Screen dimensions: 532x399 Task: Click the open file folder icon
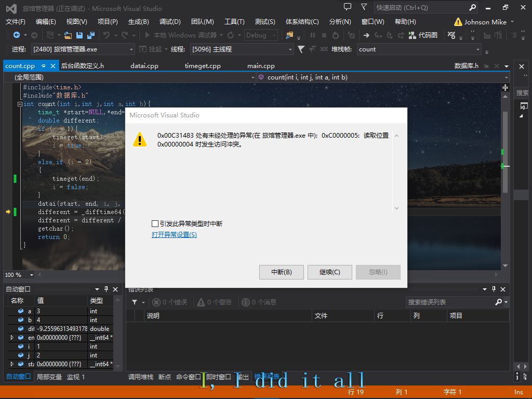click(68, 35)
